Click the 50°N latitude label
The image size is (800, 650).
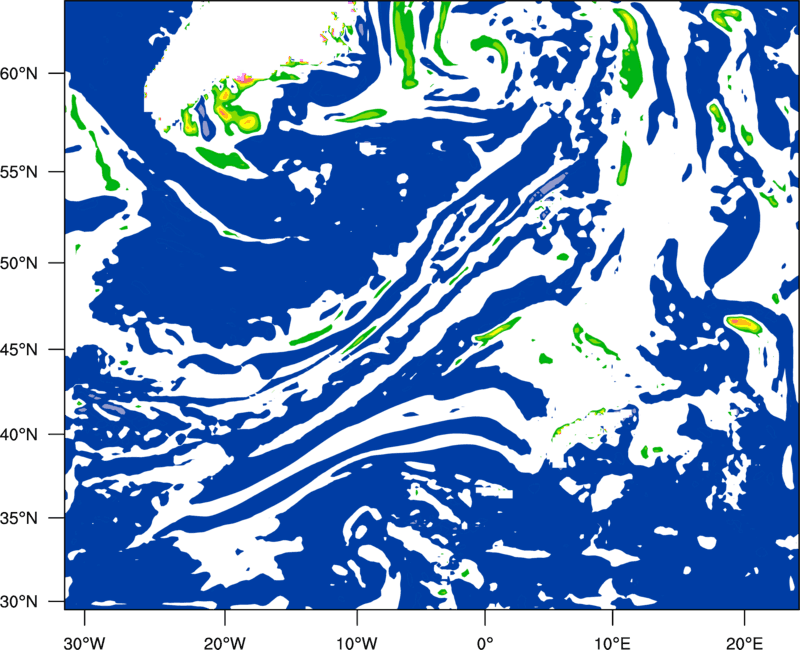pyautogui.click(x=19, y=263)
